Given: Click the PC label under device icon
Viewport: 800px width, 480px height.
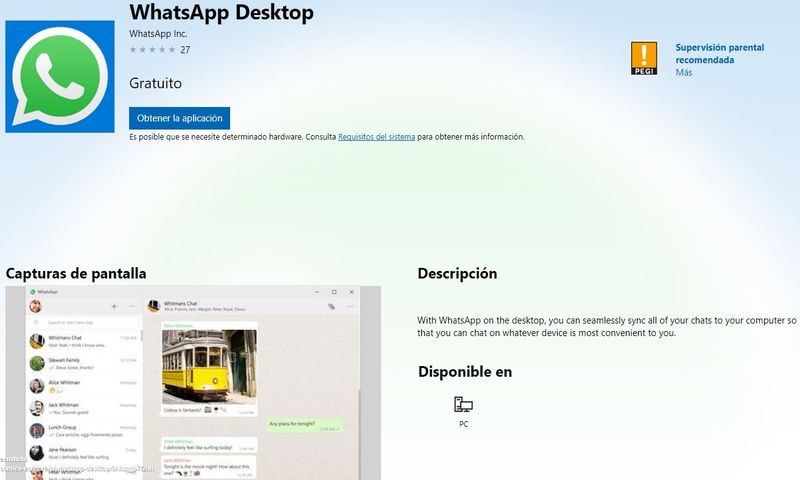Looking at the screenshot, I should click(463, 424).
